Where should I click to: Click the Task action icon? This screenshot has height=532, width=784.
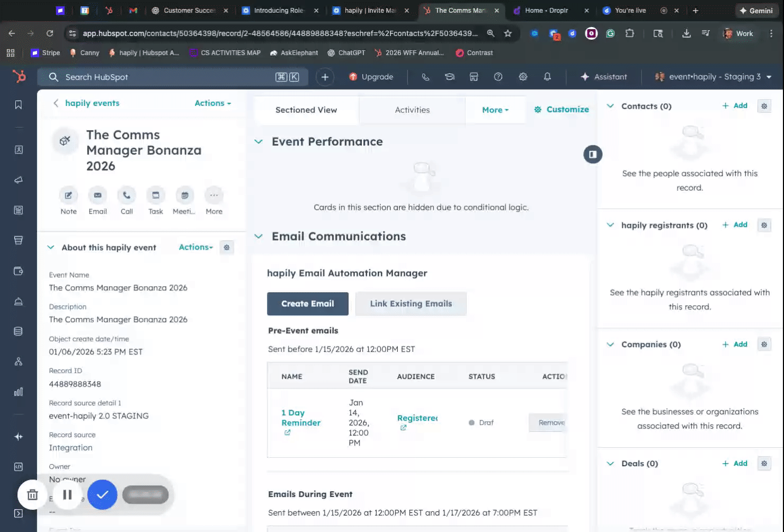click(x=156, y=196)
